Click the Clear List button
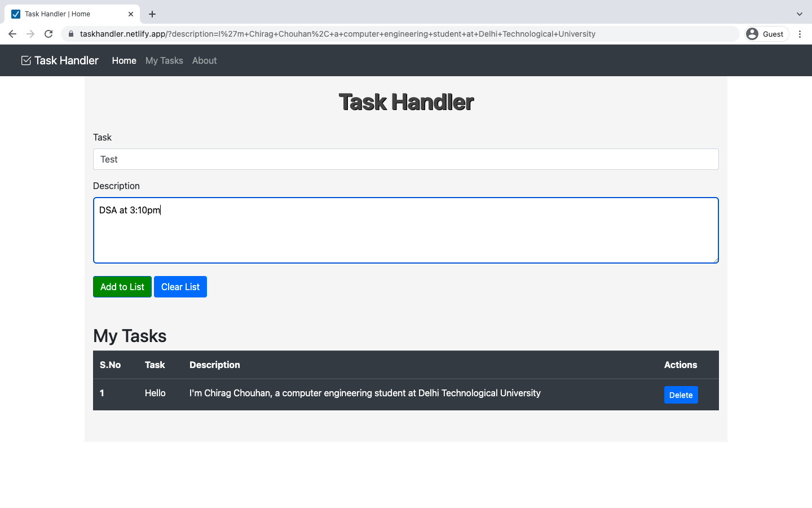The image size is (812, 508). click(180, 287)
